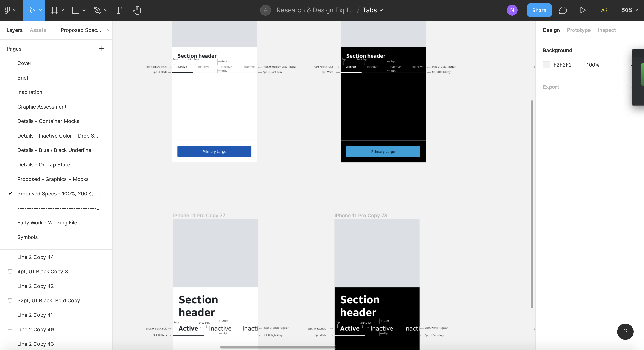This screenshot has width=644, height=350.
Task: Switch to the Assets tab
Action: click(x=38, y=30)
